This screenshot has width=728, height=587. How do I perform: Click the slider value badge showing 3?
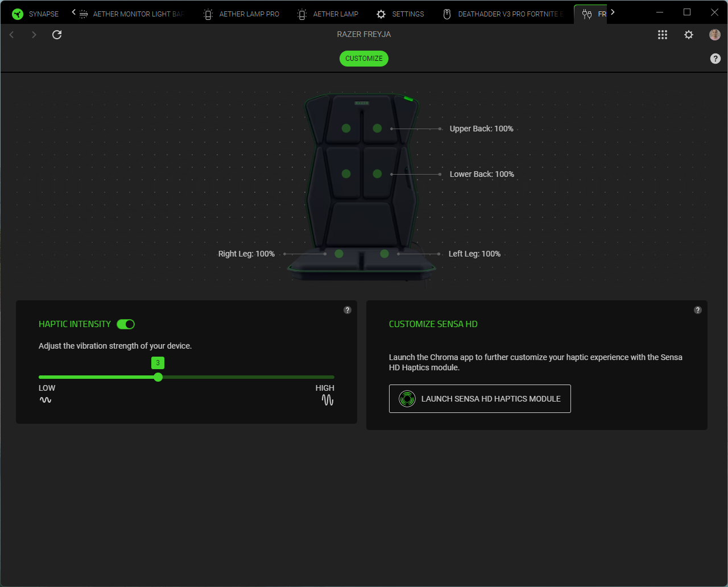tap(158, 363)
